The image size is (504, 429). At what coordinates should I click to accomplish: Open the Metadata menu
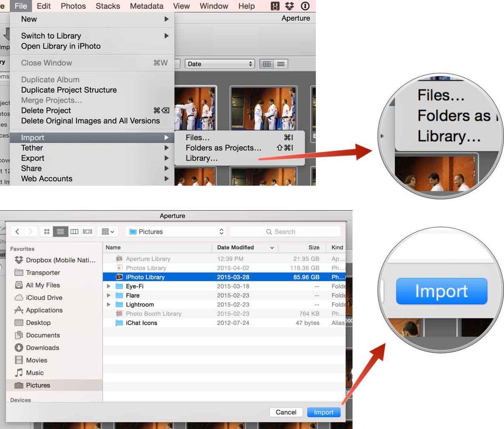coord(146,6)
